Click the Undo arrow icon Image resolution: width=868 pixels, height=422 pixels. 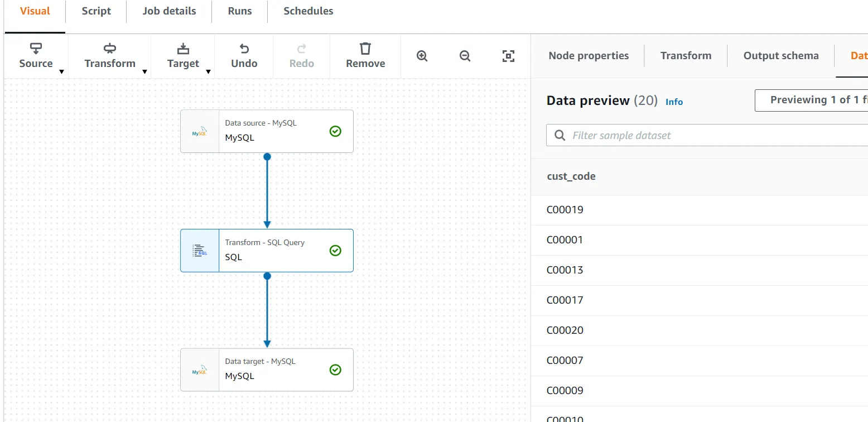244,49
